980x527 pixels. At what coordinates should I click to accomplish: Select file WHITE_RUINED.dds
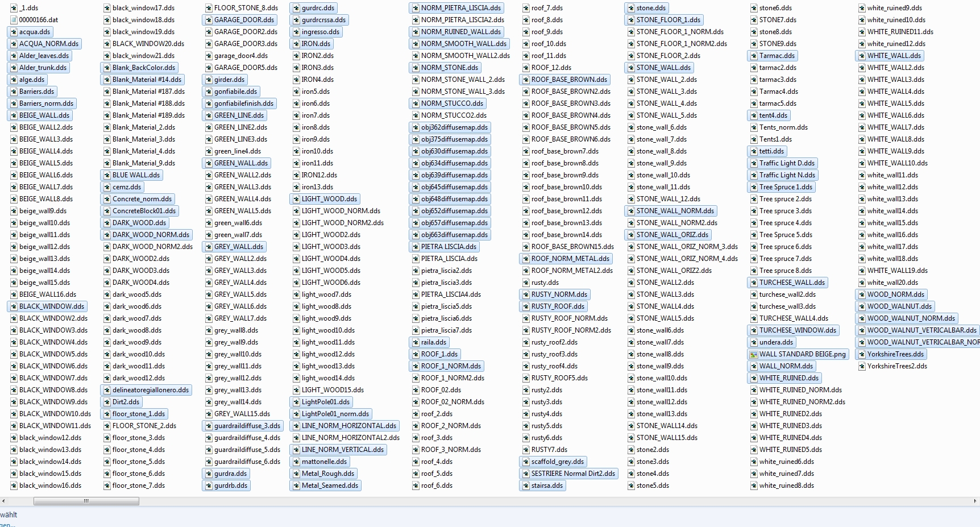(784, 378)
